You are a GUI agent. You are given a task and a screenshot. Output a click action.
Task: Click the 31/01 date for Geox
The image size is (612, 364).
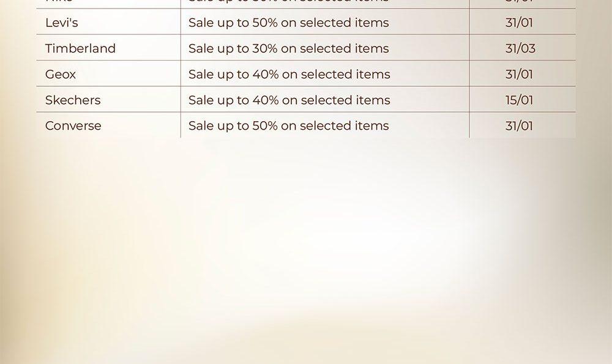[519, 75]
